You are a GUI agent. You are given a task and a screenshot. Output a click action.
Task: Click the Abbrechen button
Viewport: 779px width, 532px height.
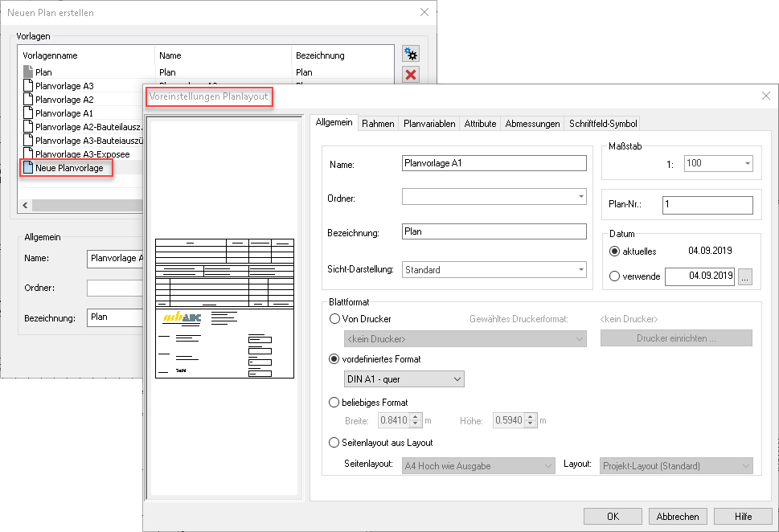(x=678, y=516)
